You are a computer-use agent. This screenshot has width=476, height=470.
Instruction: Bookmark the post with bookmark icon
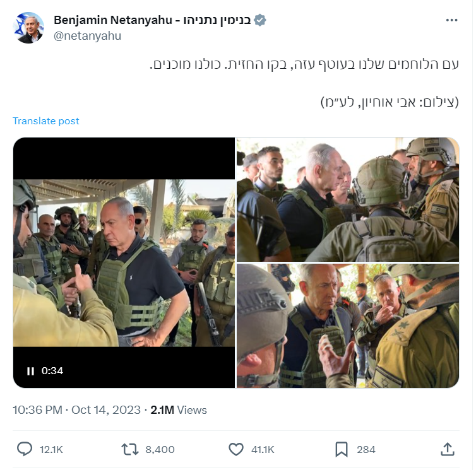click(x=342, y=449)
